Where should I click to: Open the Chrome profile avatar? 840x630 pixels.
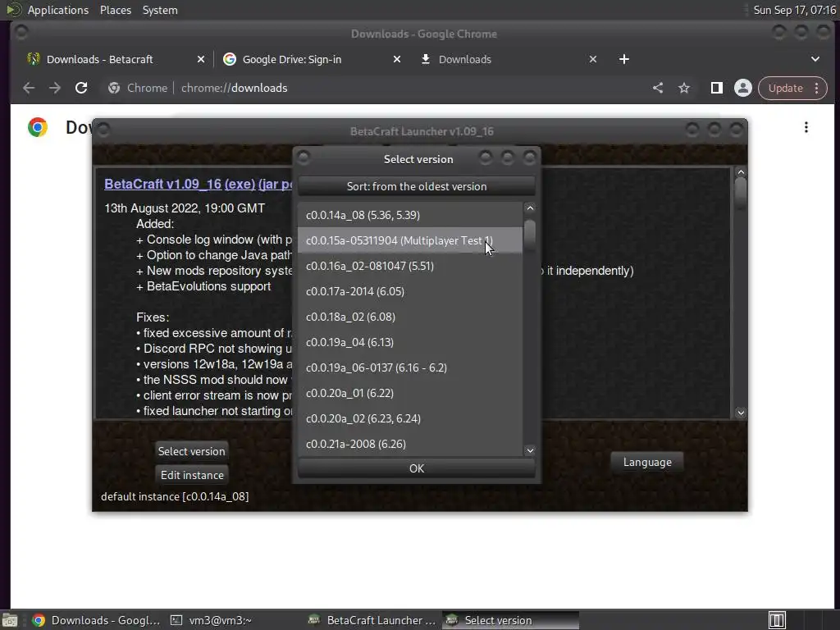click(743, 88)
